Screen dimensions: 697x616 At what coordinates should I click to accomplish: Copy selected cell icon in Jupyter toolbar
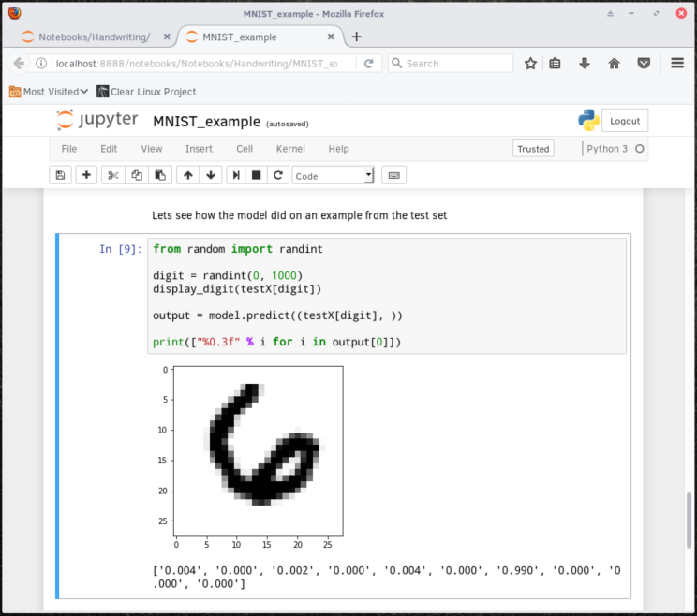(x=137, y=175)
